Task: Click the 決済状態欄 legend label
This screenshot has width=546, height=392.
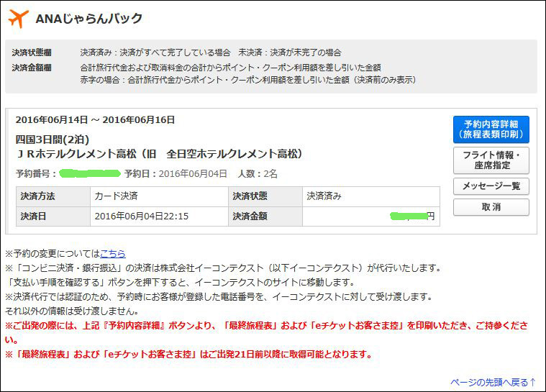Action: 32,53
